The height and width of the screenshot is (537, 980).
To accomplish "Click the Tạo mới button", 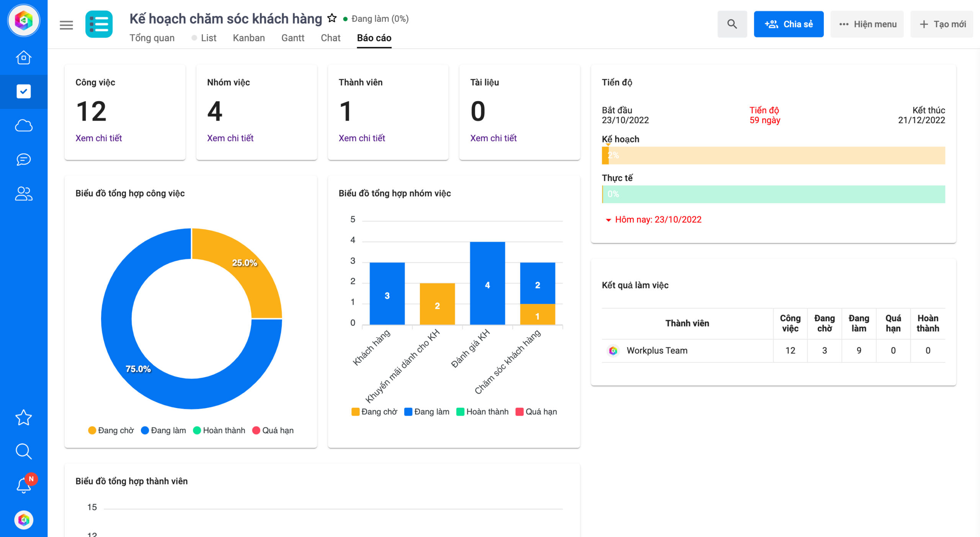I will [x=942, y=24].
